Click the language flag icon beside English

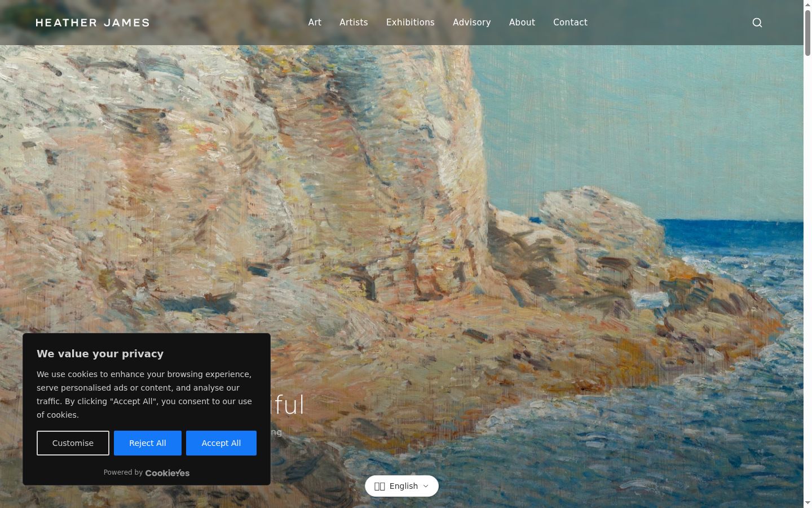pyautogui.click(x=379, y=486)
